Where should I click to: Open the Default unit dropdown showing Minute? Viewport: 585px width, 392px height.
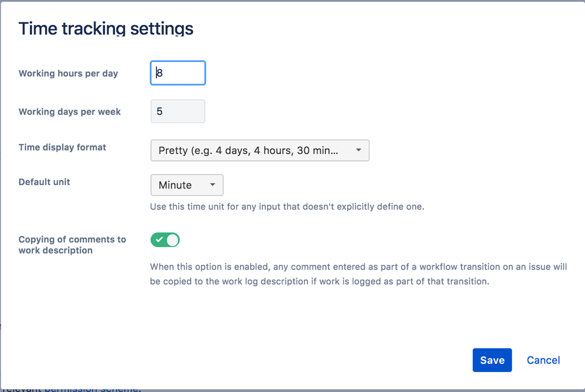[187, 185]
